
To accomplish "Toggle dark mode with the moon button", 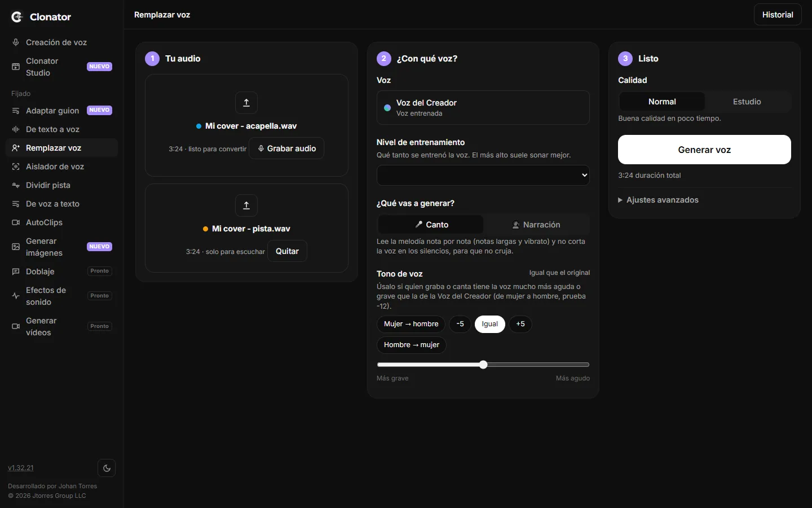I will [x=107, y=468].
